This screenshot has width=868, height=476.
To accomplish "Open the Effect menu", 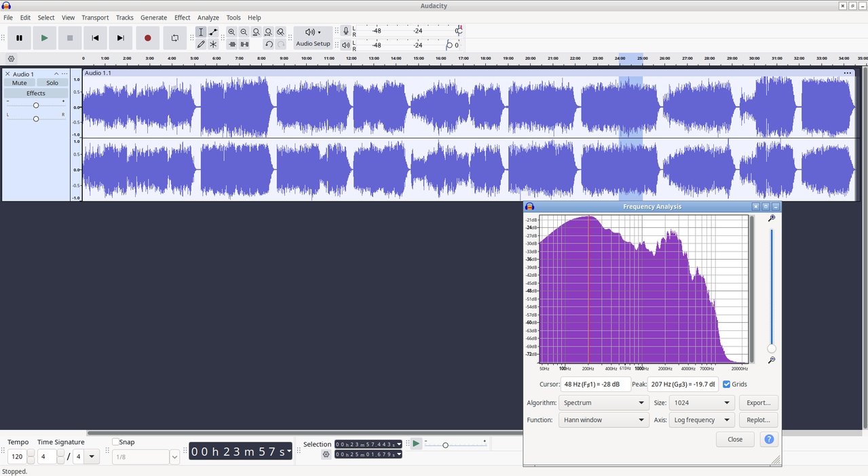I will pyautogui.click(x=183, y=18).
